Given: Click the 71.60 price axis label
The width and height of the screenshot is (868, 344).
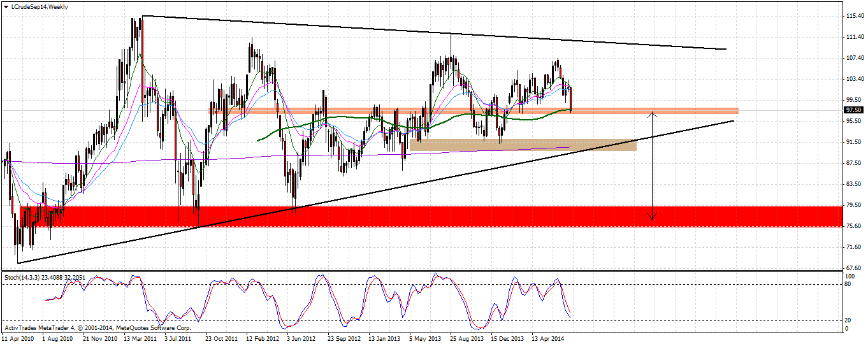Looking at the screenshot, I should [854, 247].
